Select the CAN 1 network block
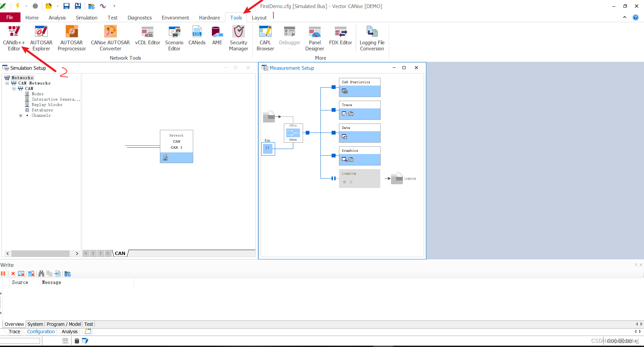The image size is (644, 347). (176, 146)
